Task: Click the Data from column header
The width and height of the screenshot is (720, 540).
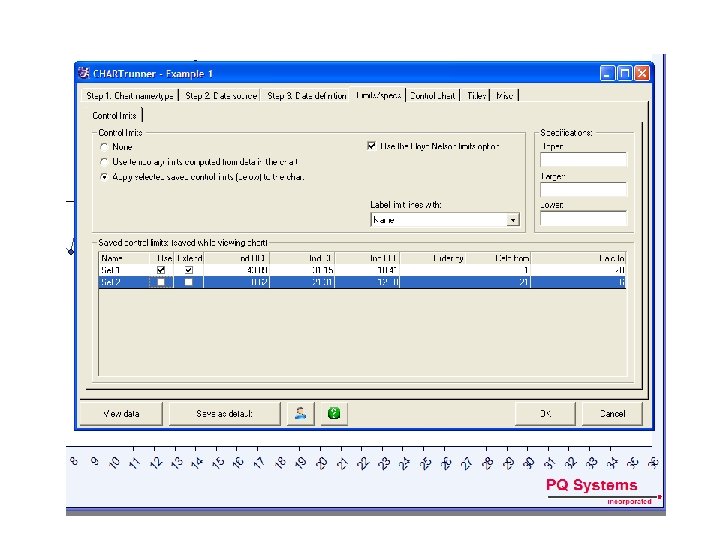Action: coord(498,258)
